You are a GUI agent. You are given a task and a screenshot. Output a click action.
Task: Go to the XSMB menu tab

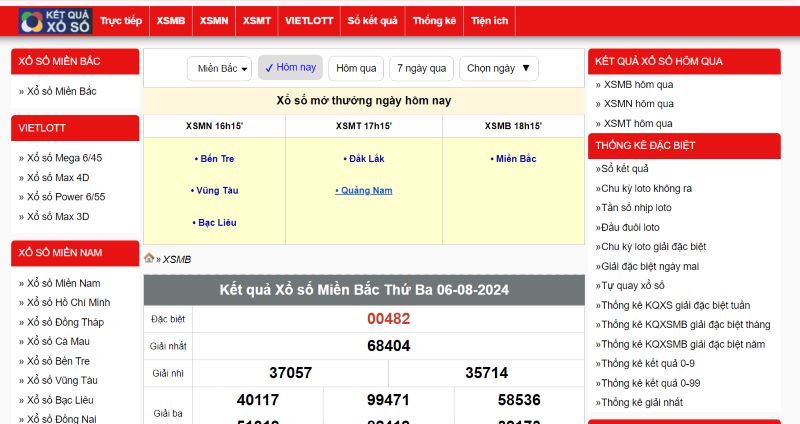pos(170,20)
